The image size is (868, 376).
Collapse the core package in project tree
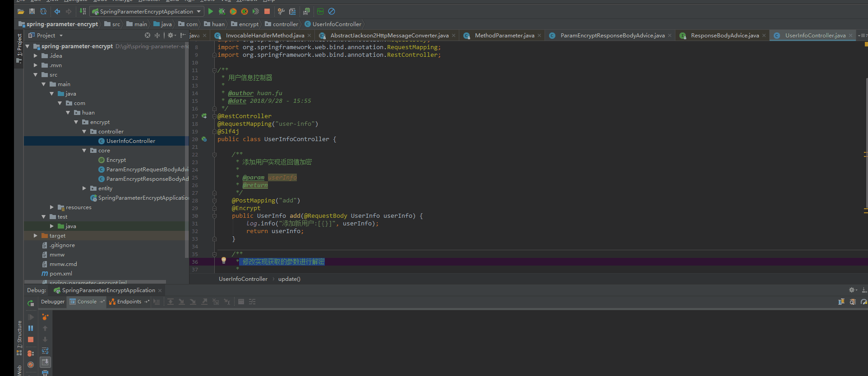(84, 151)
